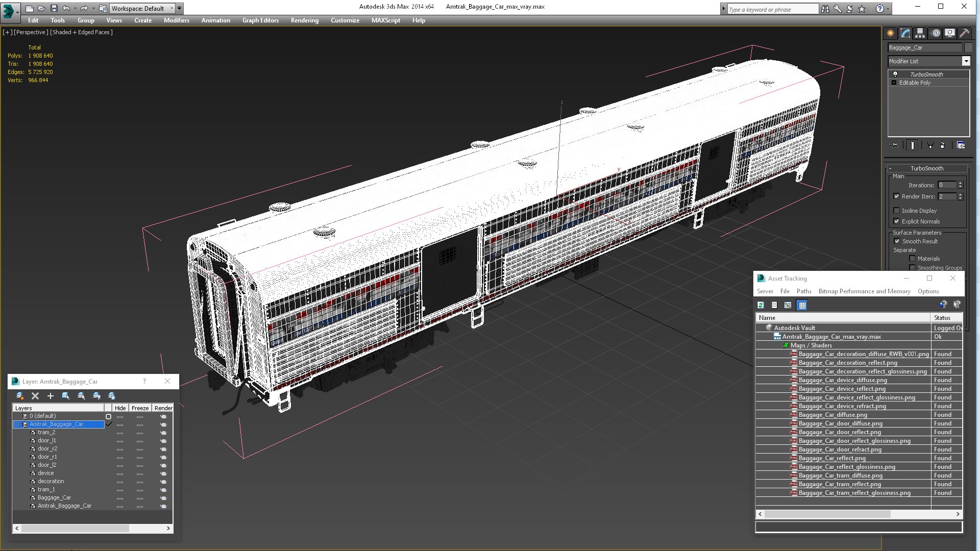The image size is (980, 551).
Task: Open the Undo history dropdown arrow
Action: [75, 9]
